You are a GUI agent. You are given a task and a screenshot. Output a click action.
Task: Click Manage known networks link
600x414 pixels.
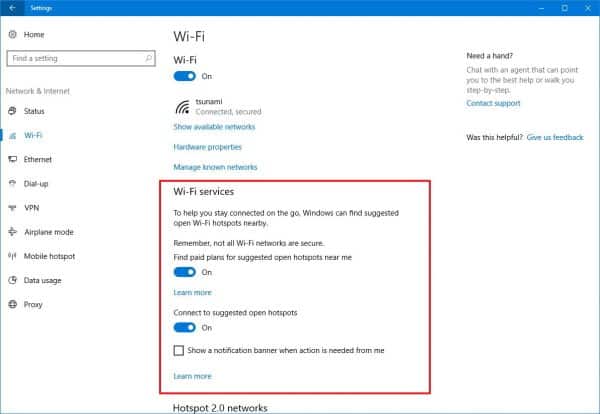[215, 167]
